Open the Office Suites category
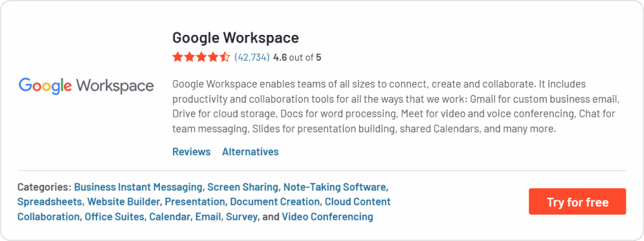Viewport: 644px width, 241px height. coord(115,216)
